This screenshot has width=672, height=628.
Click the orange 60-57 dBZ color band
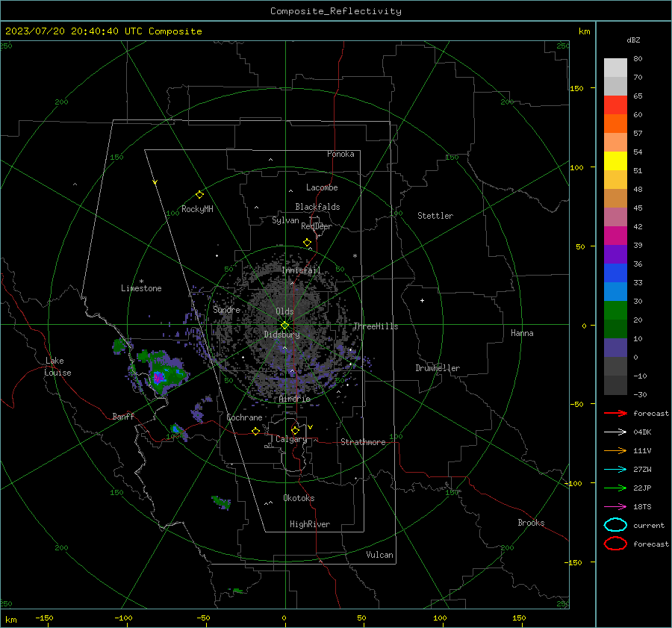coord(615,124)
